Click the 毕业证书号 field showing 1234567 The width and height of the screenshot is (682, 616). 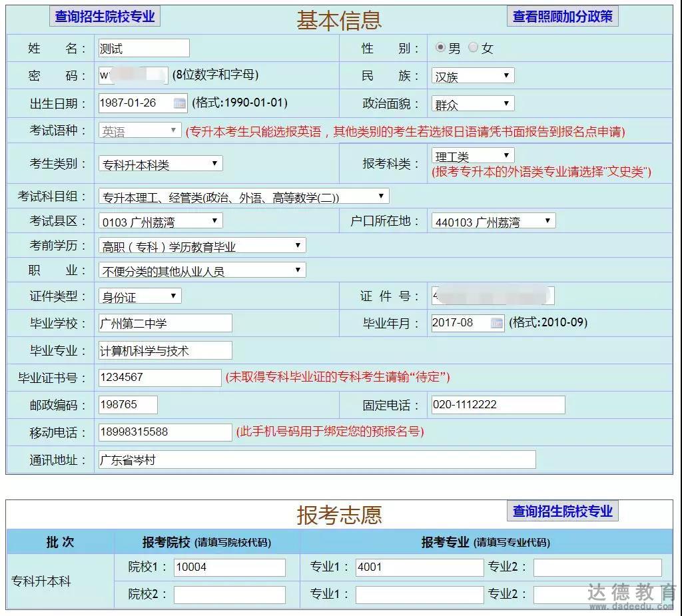coord(160,377)
